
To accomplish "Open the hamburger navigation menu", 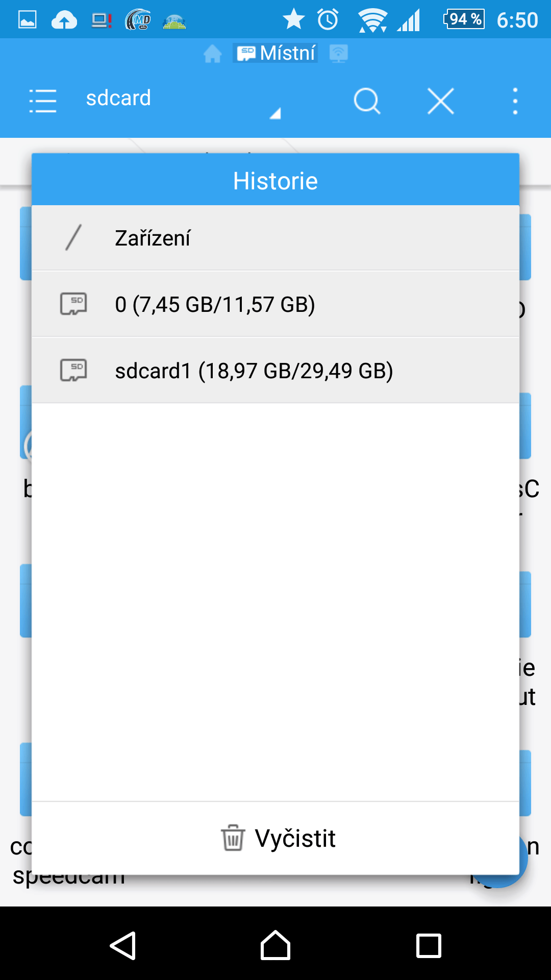I will [43, 101].
